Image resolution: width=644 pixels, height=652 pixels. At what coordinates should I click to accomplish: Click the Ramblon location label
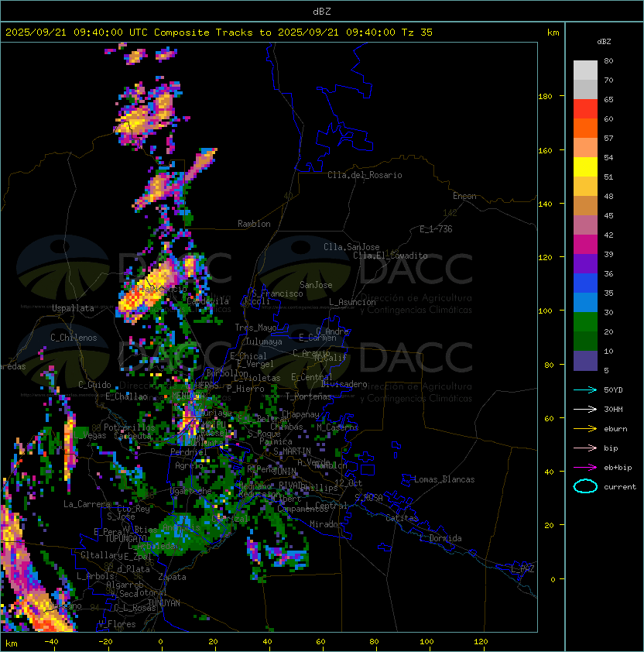[x=254, y=224]
